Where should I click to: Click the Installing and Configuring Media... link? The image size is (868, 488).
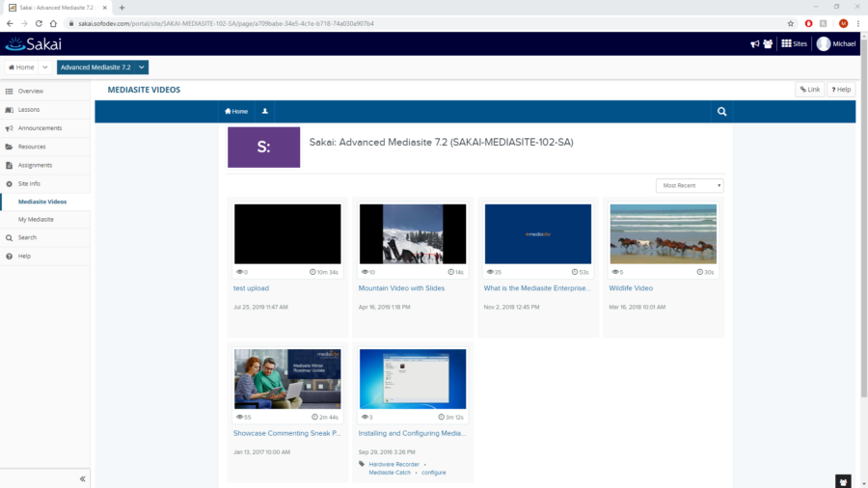point(412,433)
